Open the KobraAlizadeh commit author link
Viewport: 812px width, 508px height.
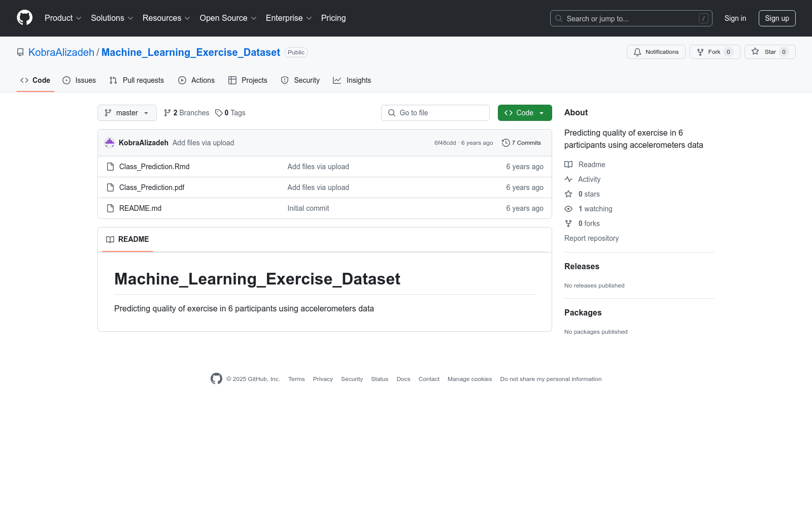tap(144, 143)
